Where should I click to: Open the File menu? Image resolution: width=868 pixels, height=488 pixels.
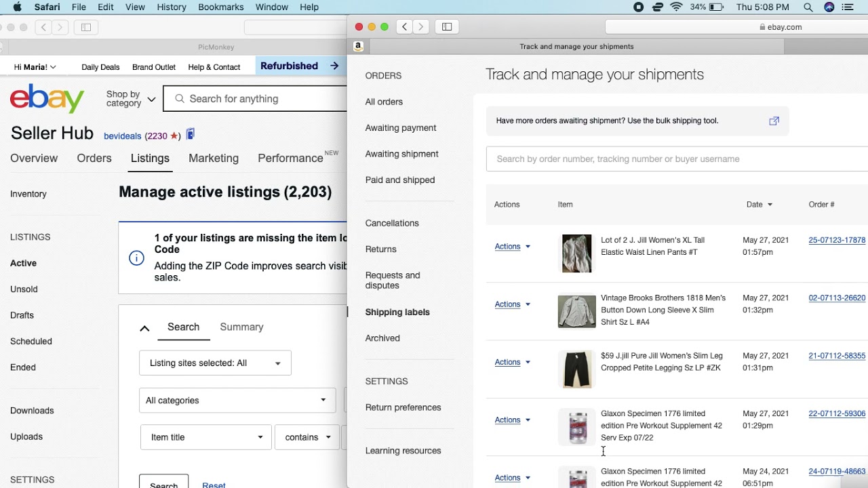point(79,7)
